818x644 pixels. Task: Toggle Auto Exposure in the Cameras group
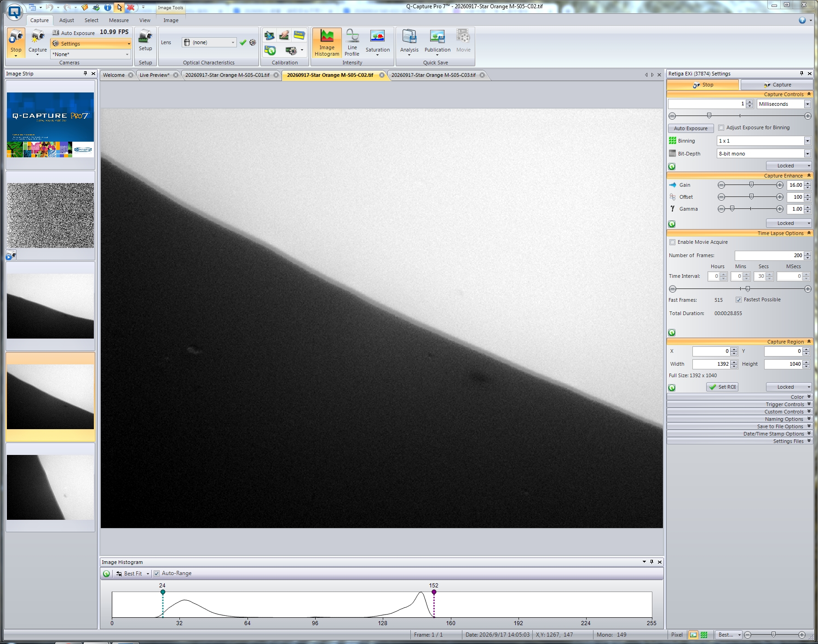click(74, 33)
